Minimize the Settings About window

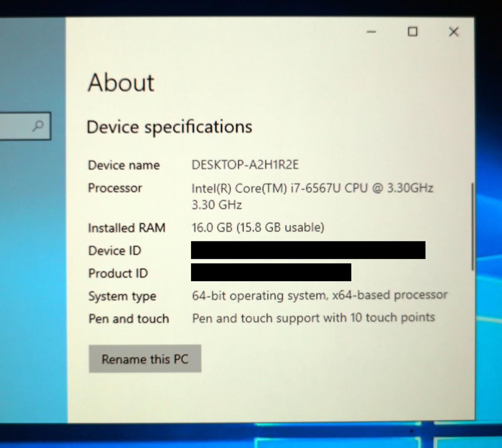372,32
